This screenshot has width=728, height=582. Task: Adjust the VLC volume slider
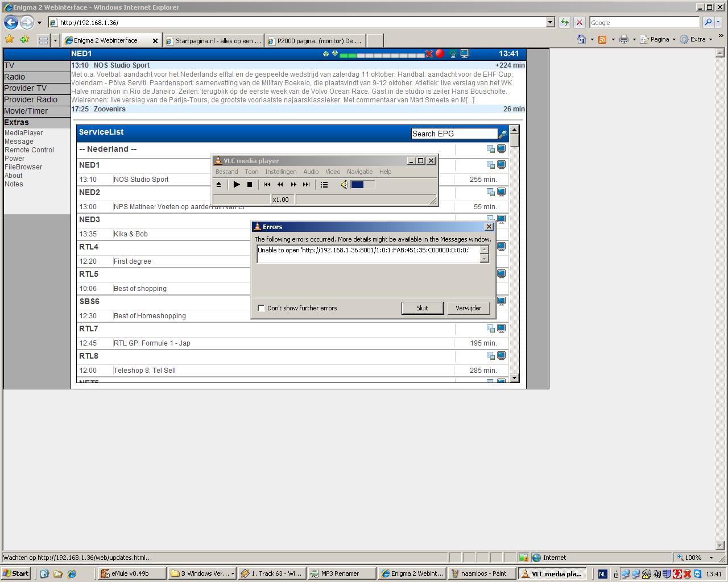point(362,185)
